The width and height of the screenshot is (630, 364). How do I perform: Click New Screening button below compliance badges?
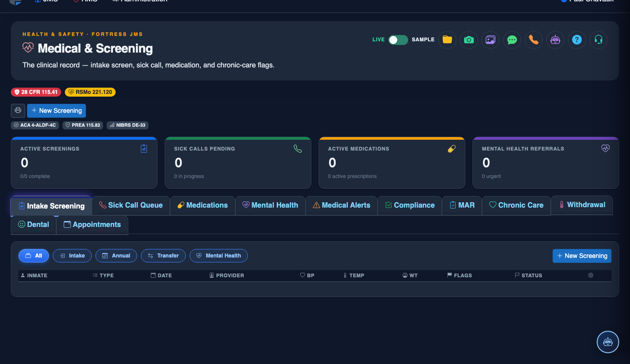(x=56, y=111)
